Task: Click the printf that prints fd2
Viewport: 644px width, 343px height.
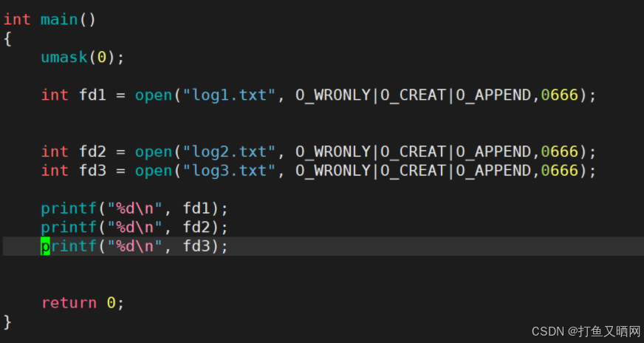Action: coord(69,228)
